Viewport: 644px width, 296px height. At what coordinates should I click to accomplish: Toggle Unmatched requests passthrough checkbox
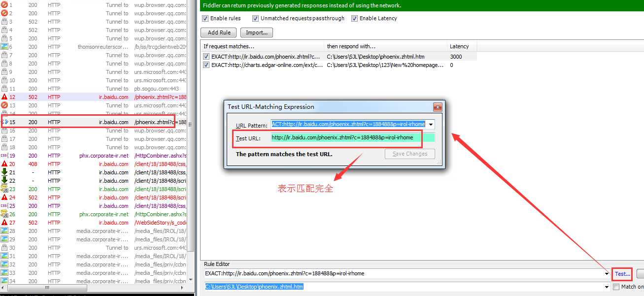[256, 18]
